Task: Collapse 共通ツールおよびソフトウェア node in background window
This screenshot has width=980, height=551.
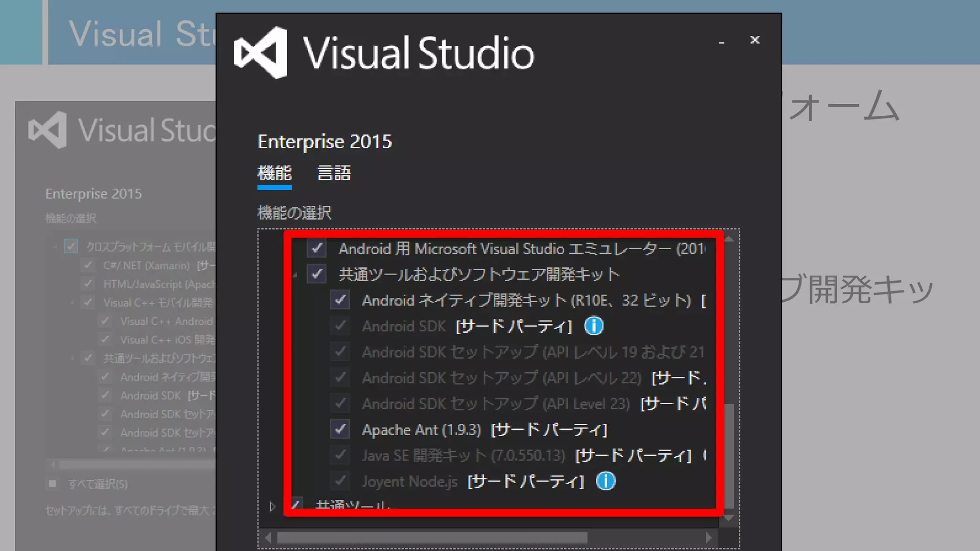Action: (72, 359)
